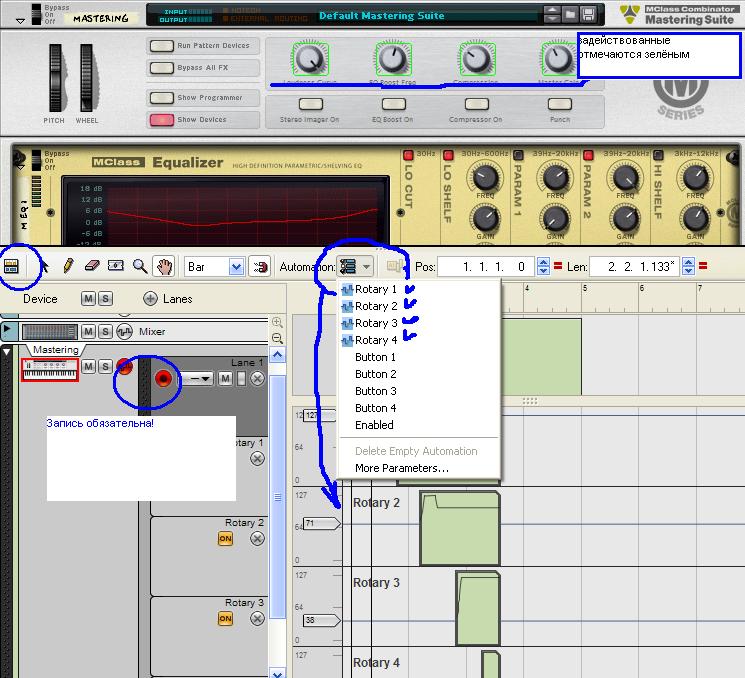Delete the Rotary 2 automation lane
Viewport: 745px width, 678px height.
pos(257,539)
